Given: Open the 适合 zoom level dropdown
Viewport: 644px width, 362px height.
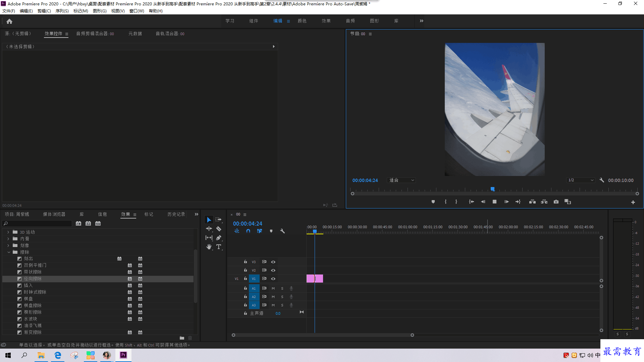Looking at the screenshot, I should 401,180.
